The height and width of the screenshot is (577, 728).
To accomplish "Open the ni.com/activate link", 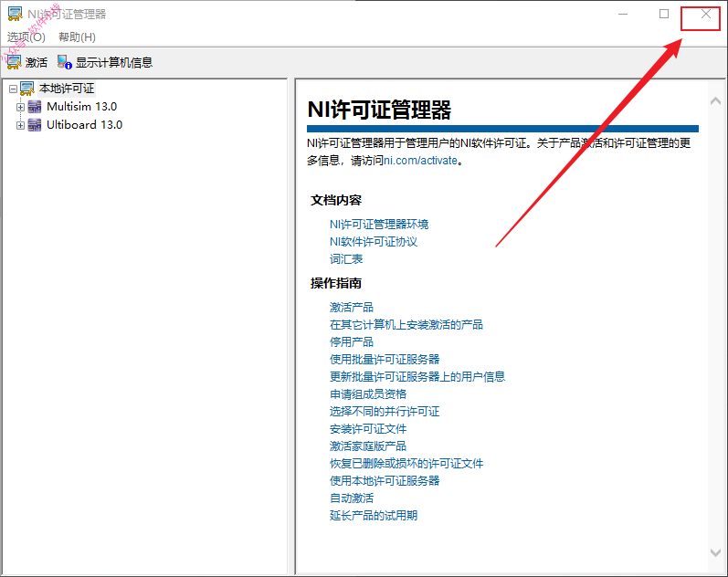I will (x=421, y=161).
